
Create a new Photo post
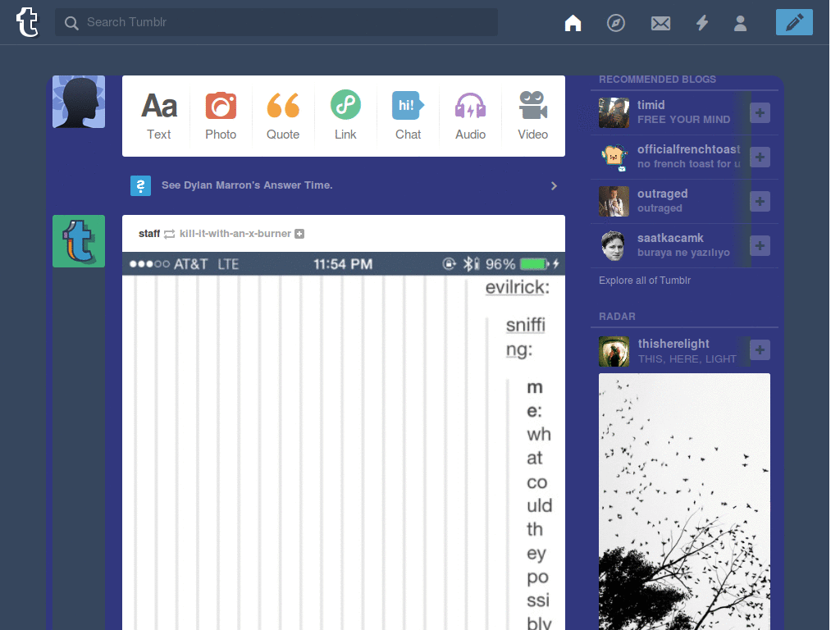coord(221,116)
